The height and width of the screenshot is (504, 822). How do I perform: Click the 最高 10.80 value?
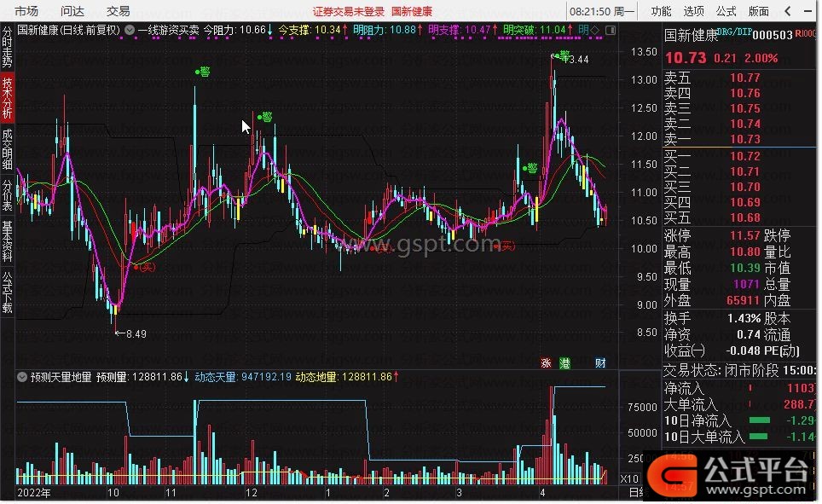(x=745, y=252)
